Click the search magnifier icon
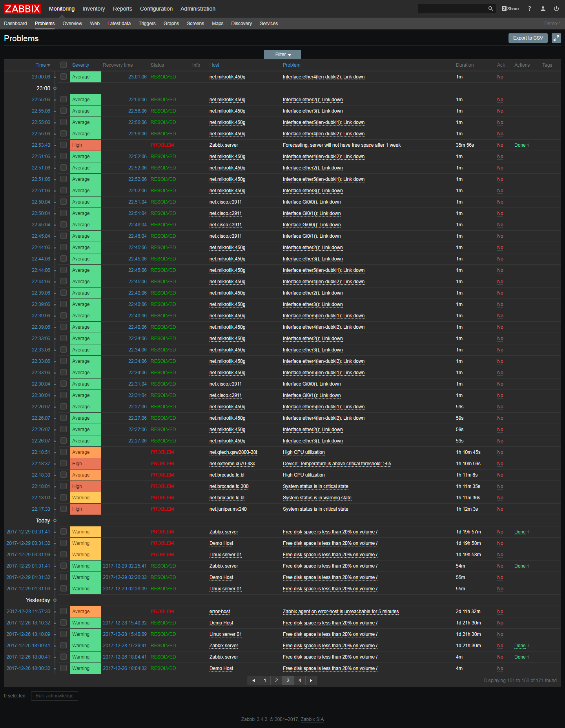Screen dimensions: 565x728 coord(490,9)
